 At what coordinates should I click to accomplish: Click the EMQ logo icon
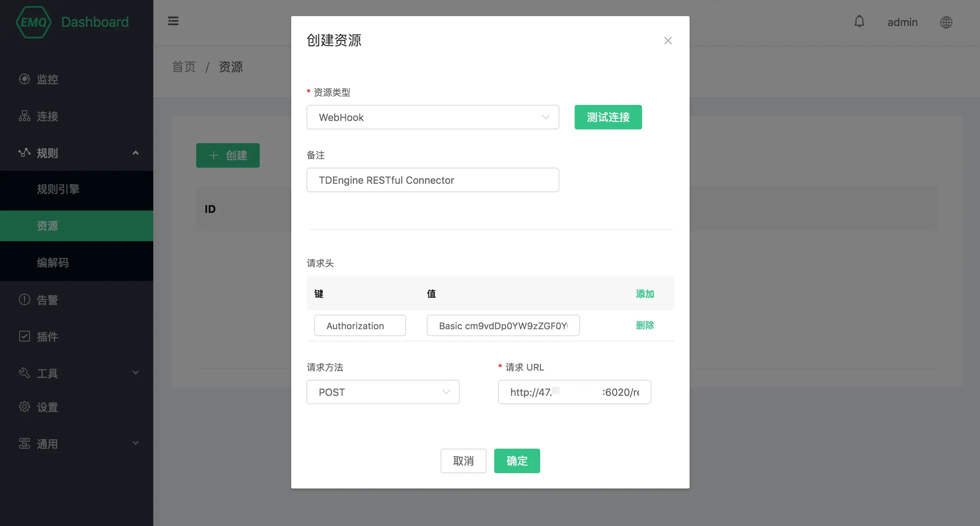pos(34,22)
